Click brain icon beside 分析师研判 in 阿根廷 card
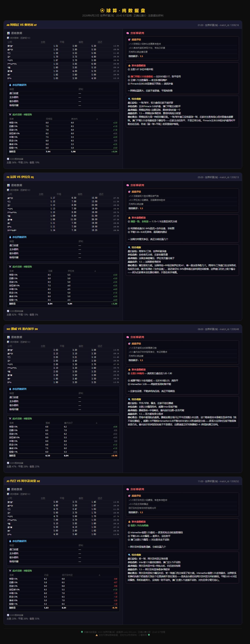Image resolution: width=250 pixels, height=644 pixels. click(128, 33)
